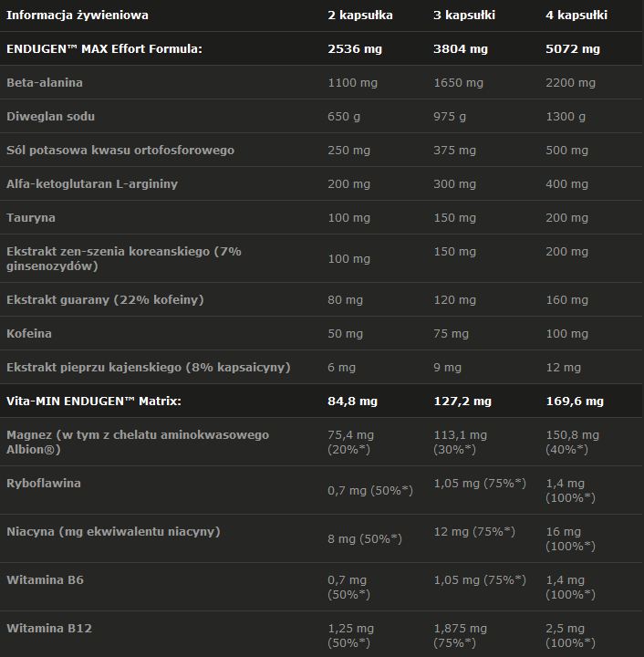Click the '160 mg' value
Image resolution: width=644 pixels, height=657 pixels.
[566, 300]
